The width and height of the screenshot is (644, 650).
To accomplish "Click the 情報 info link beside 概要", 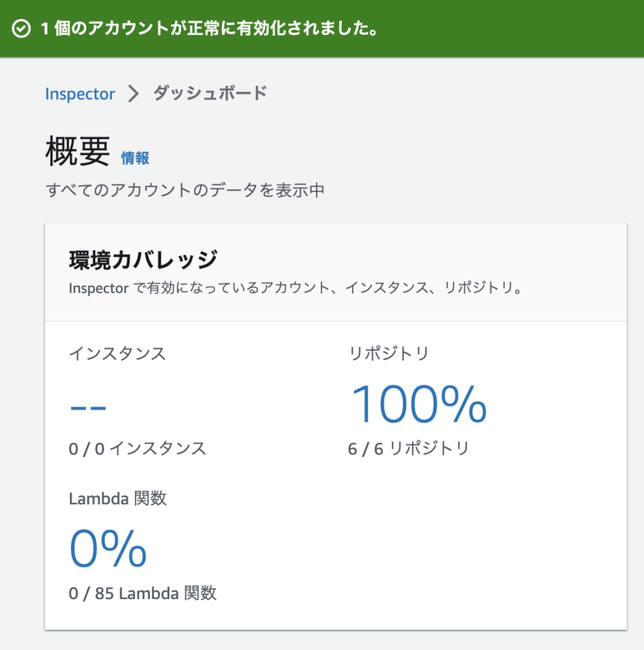I will click(133, 158).
